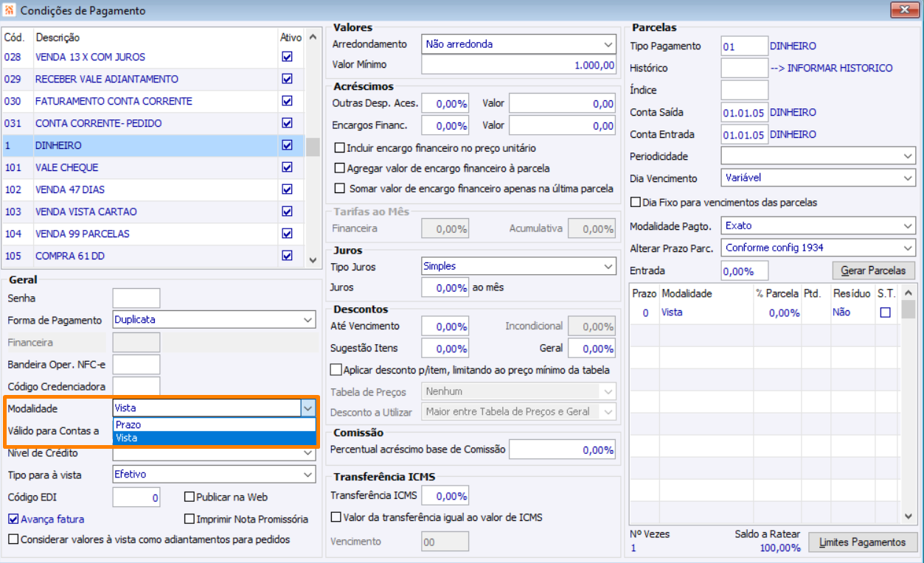Uncheck Ativo for VALE CHEQUE row

288,167
